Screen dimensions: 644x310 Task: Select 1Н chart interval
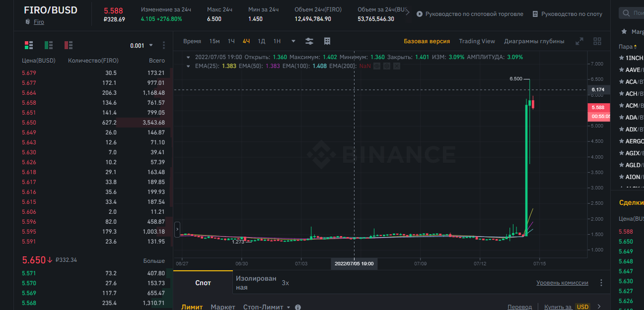point(277,41)
